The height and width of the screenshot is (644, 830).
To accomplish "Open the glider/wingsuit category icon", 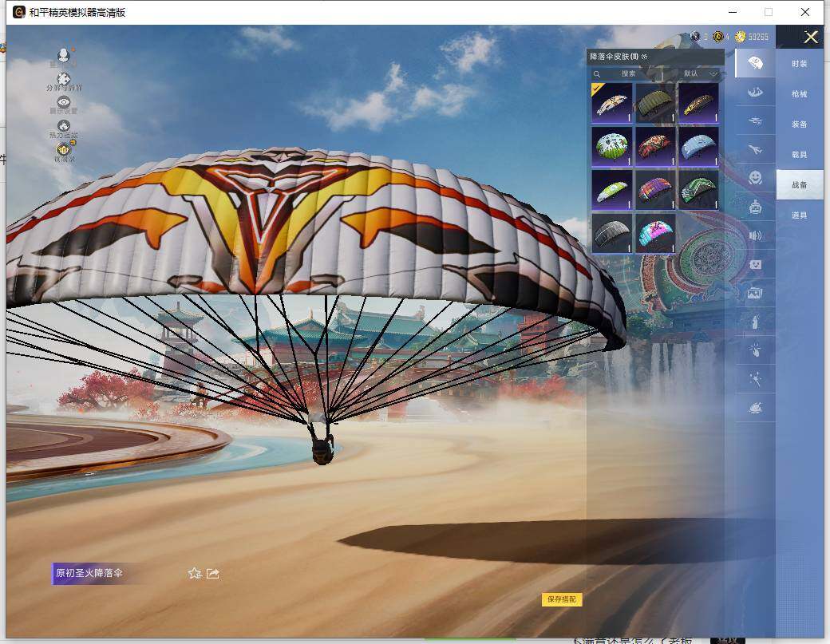I will (x=755, y=93).
